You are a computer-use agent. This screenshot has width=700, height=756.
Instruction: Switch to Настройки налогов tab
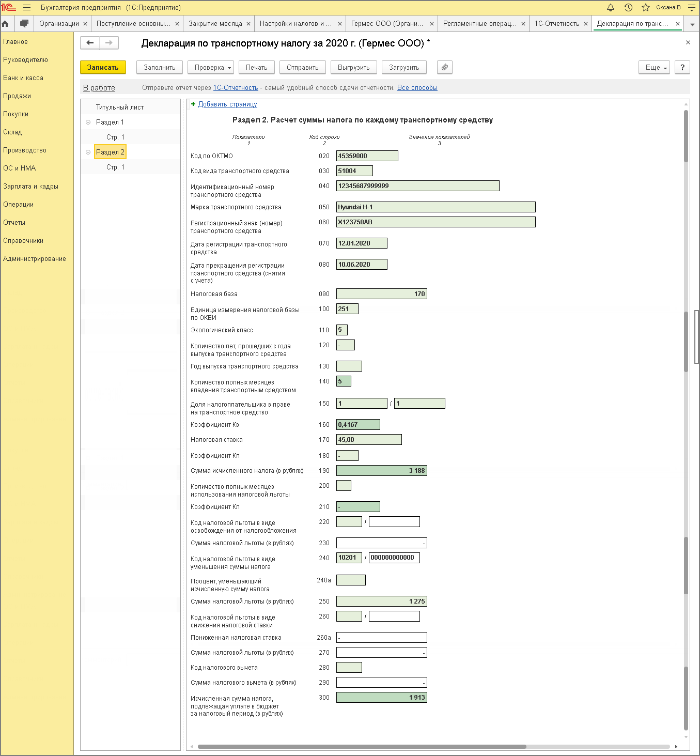pos(295,24)
